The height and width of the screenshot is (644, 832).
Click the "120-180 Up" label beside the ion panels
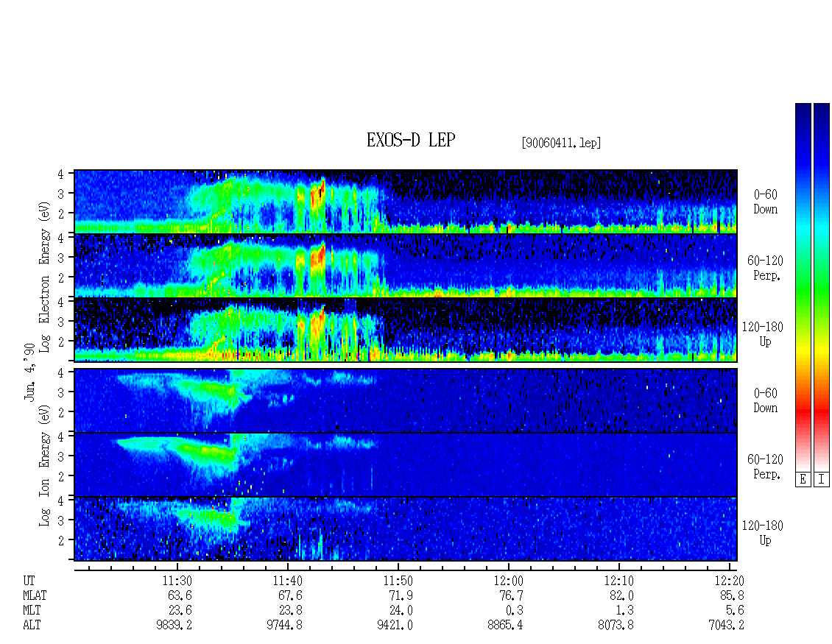(x=763, y=533)
